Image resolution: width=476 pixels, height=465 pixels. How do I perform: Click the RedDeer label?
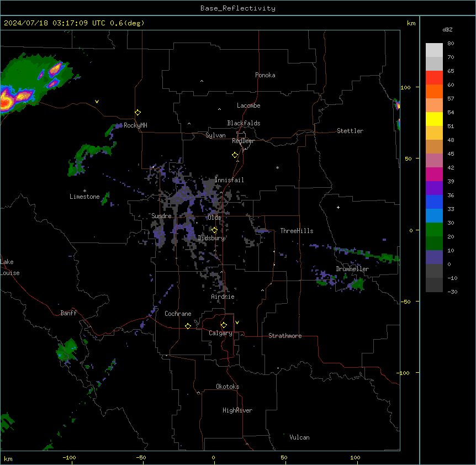coord(243,141)
